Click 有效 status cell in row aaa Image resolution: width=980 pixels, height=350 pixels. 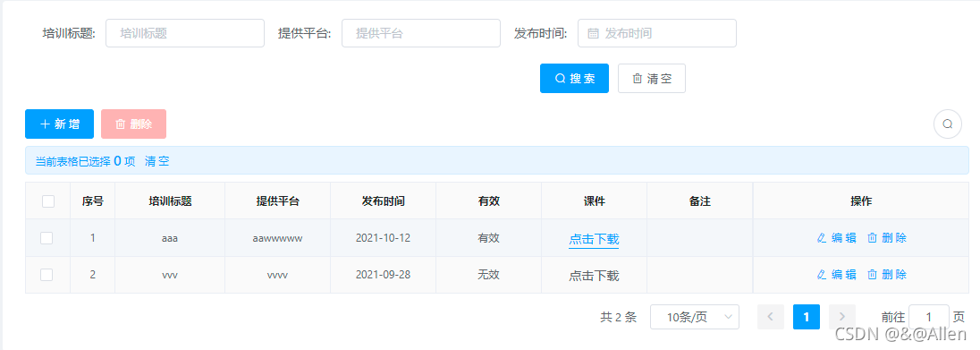[x=489, y=238]
